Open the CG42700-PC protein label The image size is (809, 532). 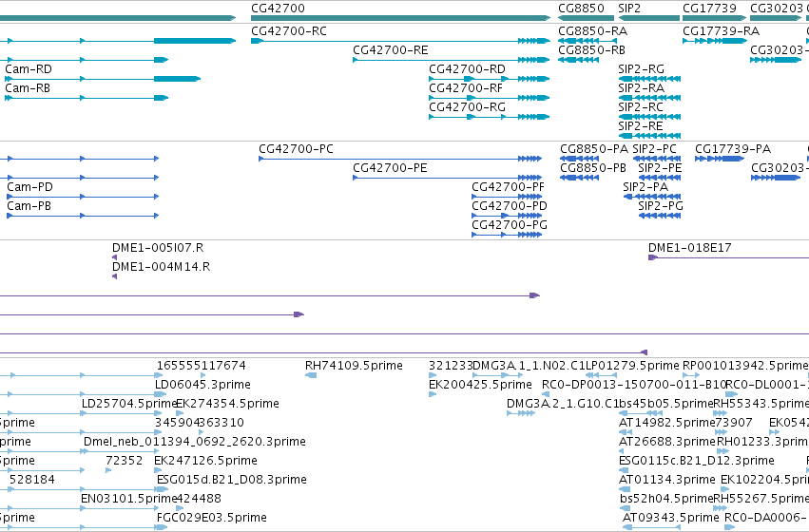click(x=297, y=149)
